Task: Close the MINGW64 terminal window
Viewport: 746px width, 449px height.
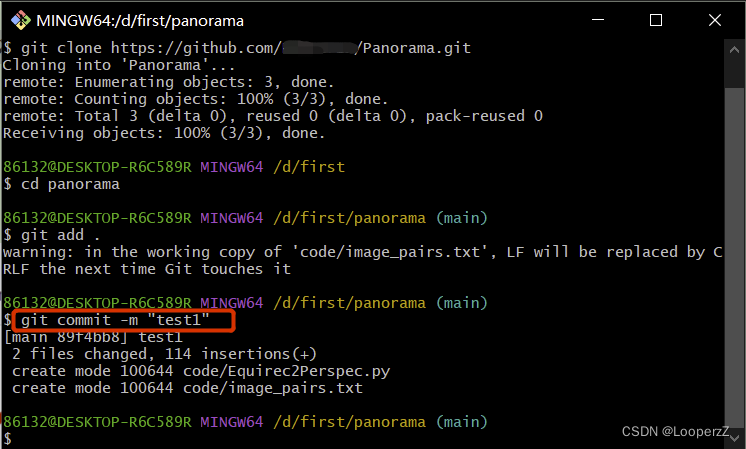Action: tap(715, 20)
